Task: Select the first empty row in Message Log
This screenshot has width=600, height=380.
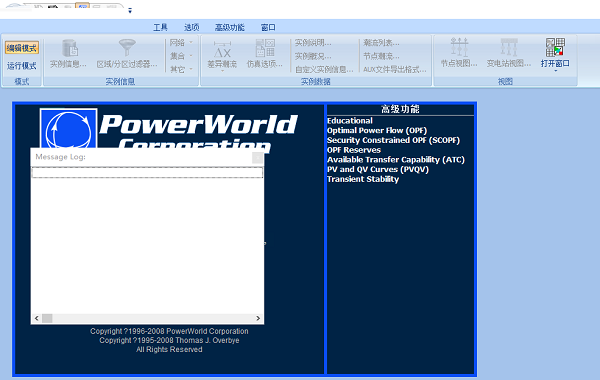Action: 147,173
